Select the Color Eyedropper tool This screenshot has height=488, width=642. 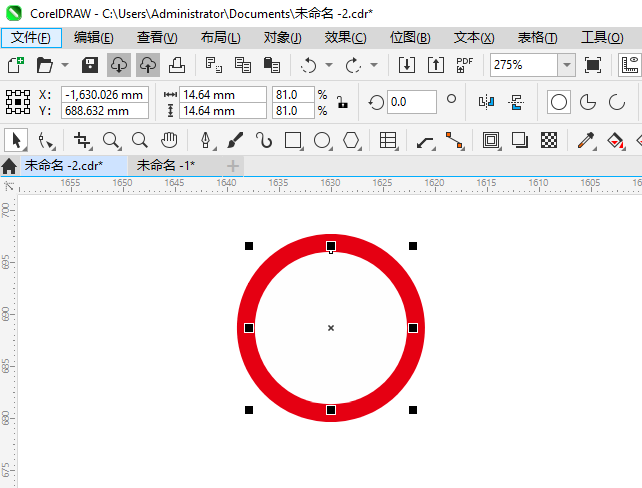586,140
